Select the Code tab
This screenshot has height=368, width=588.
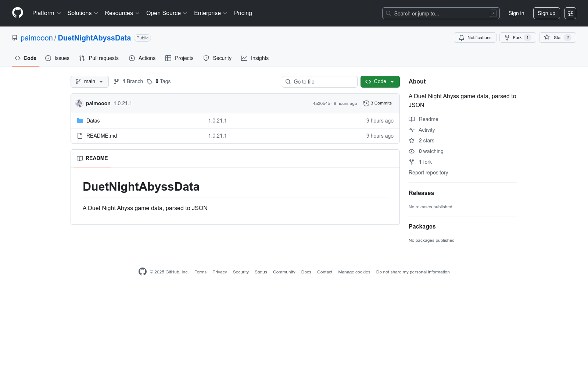tap(26, 58)
